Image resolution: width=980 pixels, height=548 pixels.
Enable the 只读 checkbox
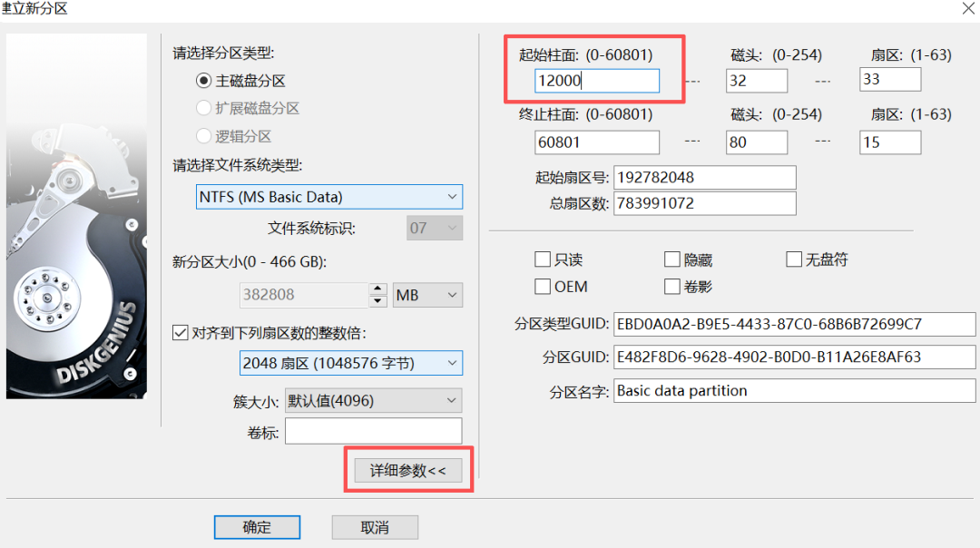click(x=543, y=260)
